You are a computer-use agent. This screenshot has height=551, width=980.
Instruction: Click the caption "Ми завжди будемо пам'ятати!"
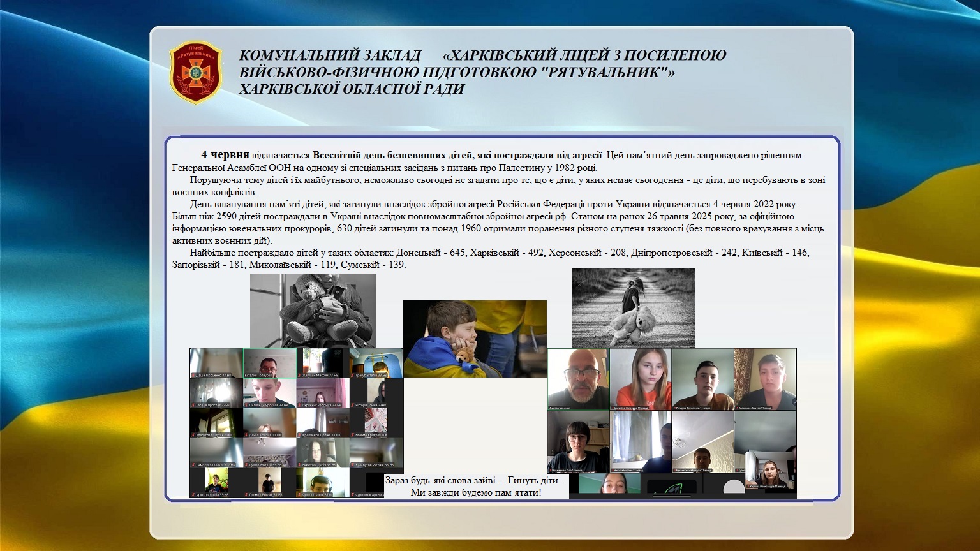coord(476,492)
